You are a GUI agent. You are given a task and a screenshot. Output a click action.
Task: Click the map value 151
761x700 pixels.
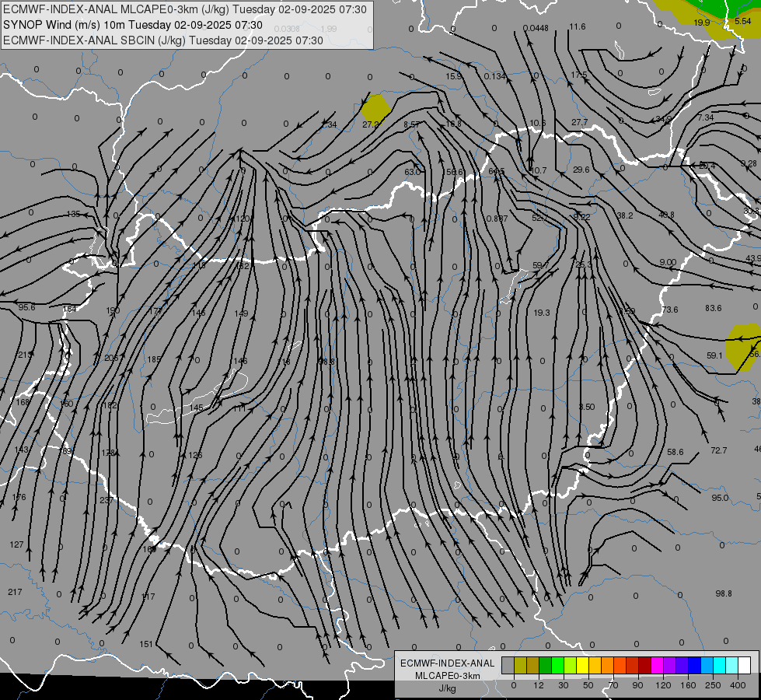coord(146,644)
